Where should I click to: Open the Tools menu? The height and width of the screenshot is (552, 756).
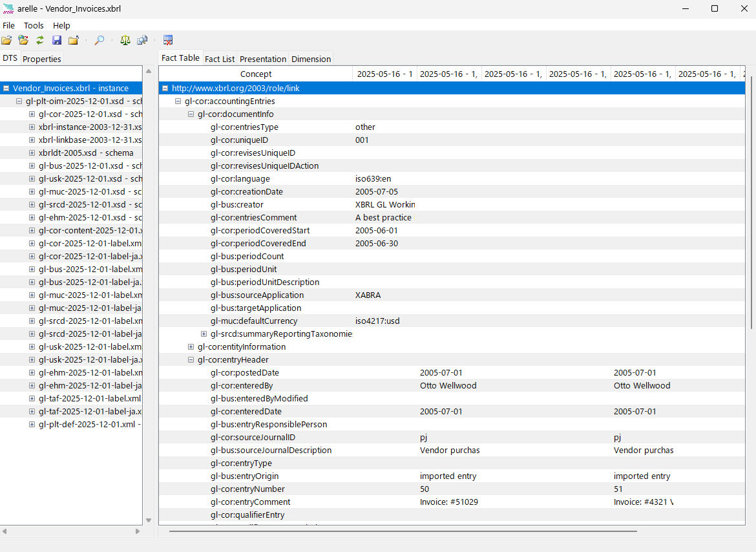34,26
